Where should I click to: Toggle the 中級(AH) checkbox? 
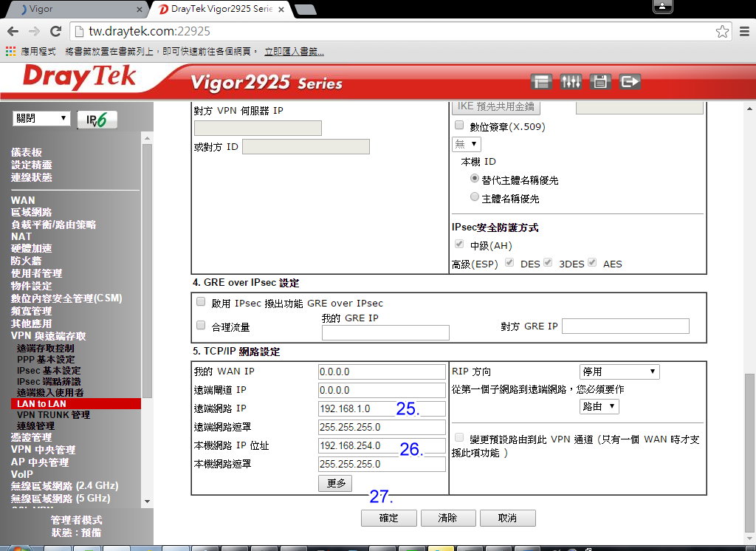pos(459,244)
